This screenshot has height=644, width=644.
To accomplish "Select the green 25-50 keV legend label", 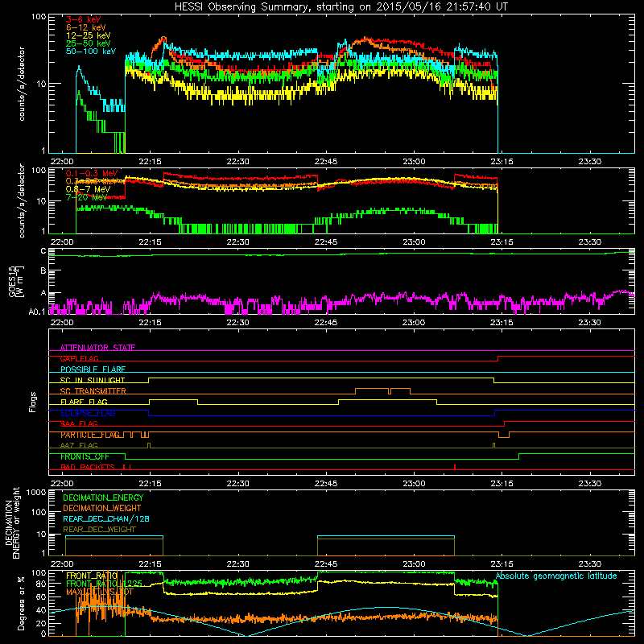I will (x=88, y=43).
